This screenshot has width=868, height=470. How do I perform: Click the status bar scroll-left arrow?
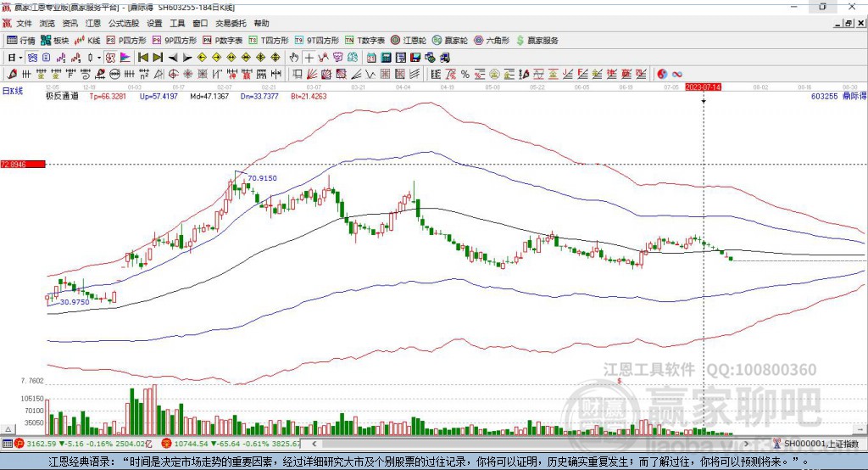314,444
